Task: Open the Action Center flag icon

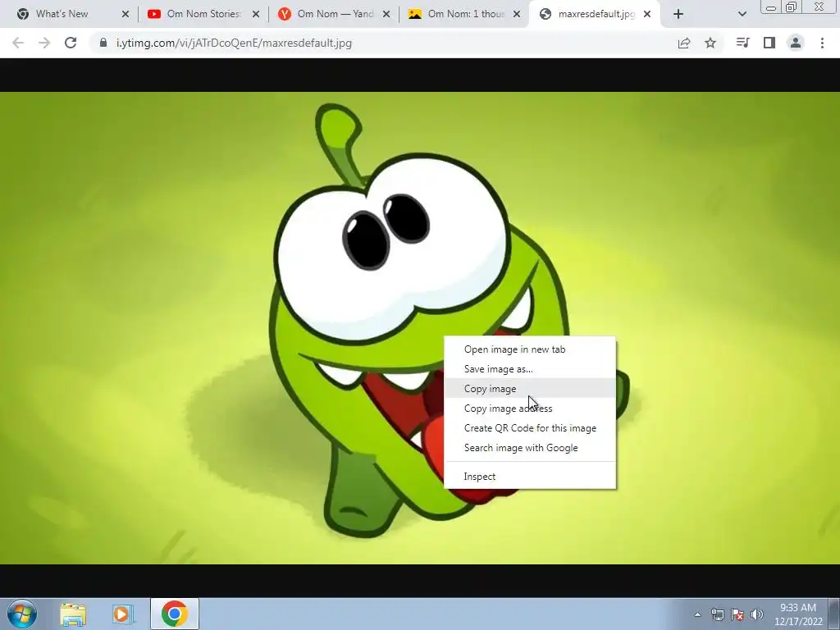Action: click(x=737, y=614)
